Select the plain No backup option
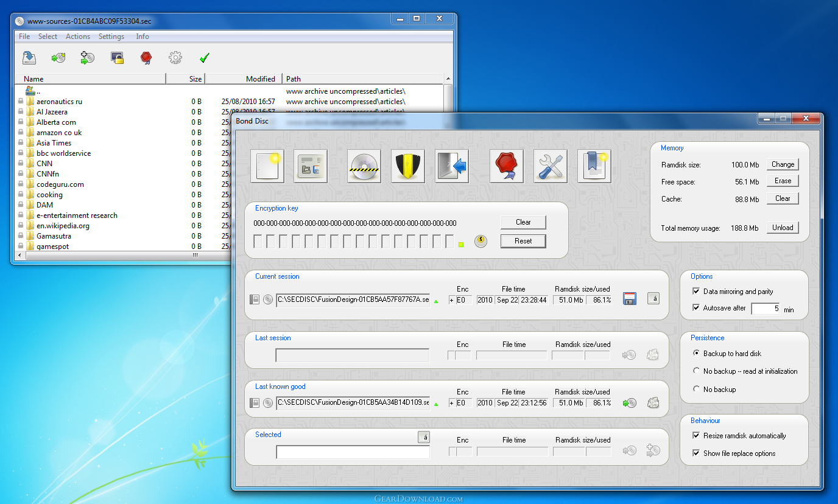The height and width of the screenshot is (504, 838). coord(697,390)
